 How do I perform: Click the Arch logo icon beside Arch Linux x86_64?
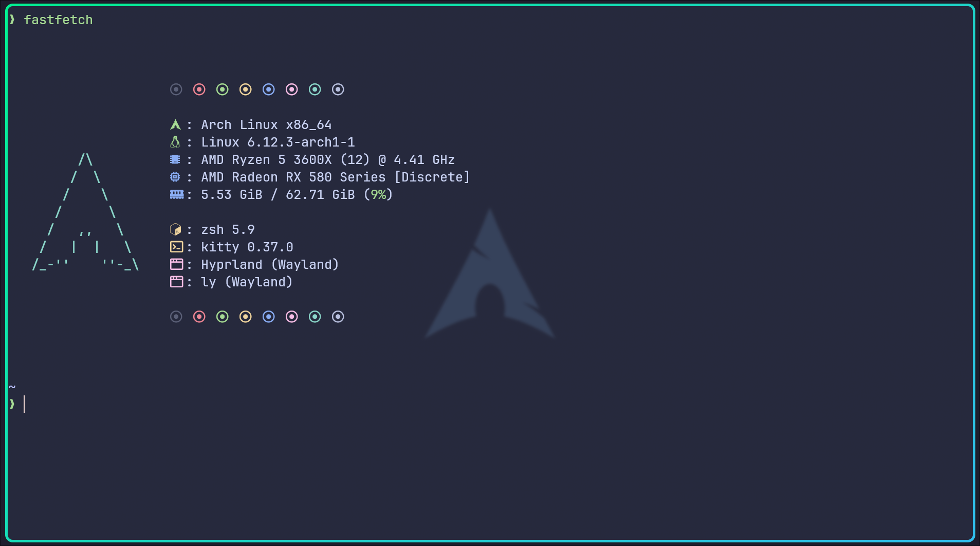tap(175, 124)
